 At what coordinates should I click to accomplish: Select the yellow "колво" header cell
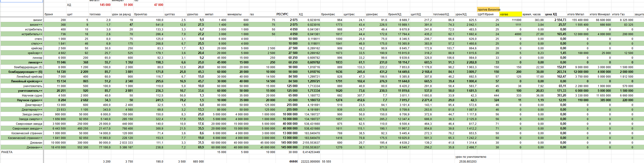(x=510, y=14)
